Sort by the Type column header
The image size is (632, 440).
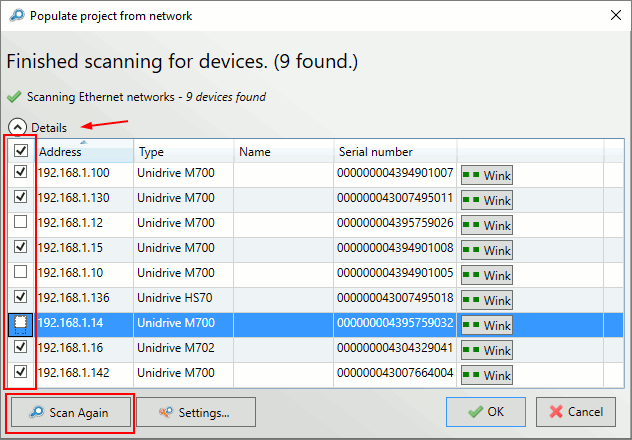pyautogui.click(x=183, y=151)
